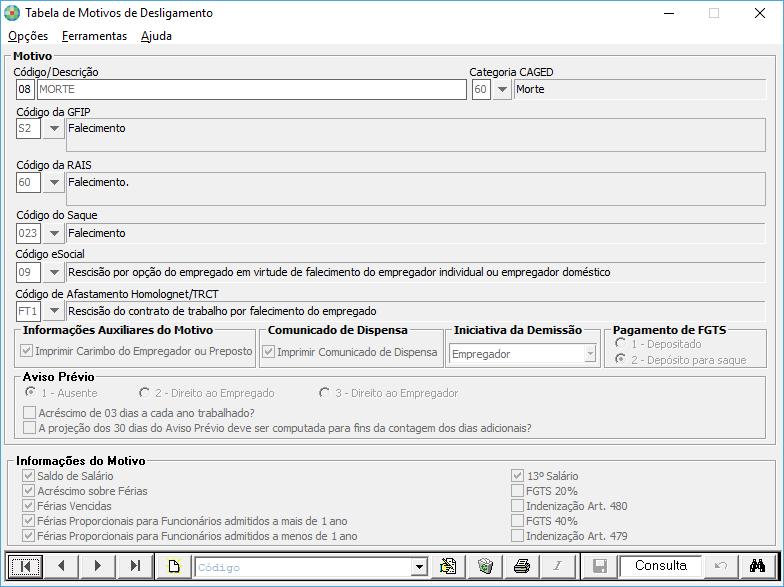Open the Código eSocial dropdown
This screenshot has width=784, height=587.
pyautogui.click(x=53, y=272)
